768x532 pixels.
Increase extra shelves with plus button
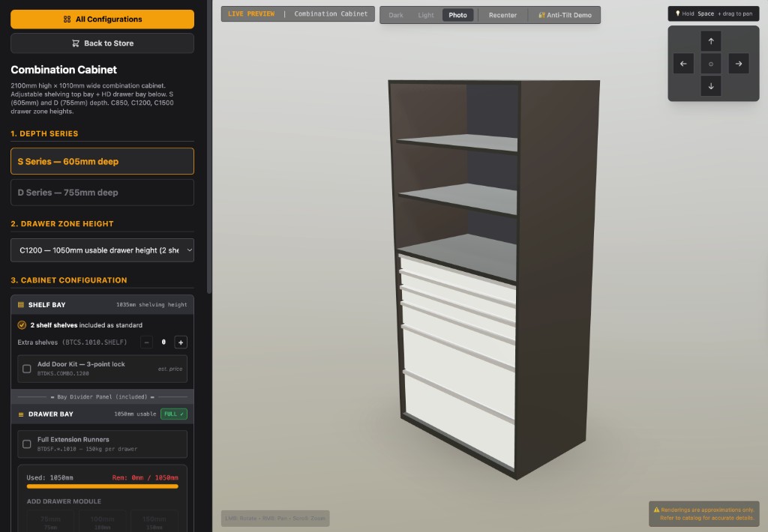tap(181, 342)
